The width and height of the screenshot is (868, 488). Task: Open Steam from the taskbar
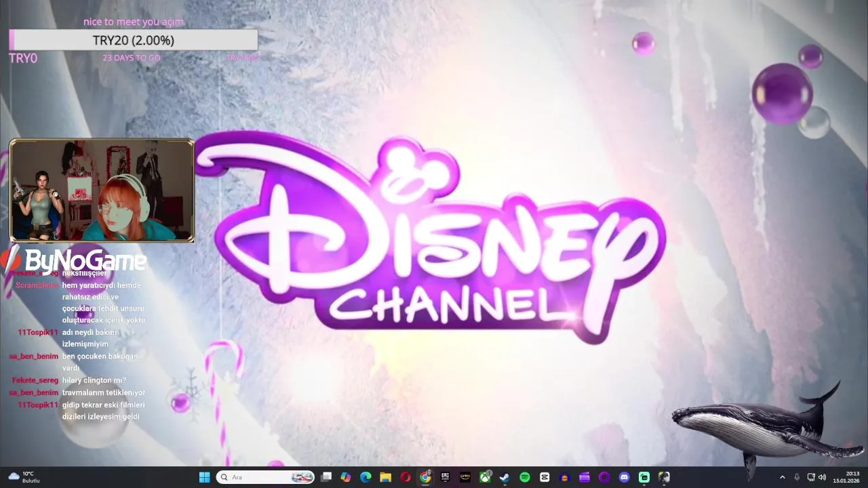coord(505,477)
